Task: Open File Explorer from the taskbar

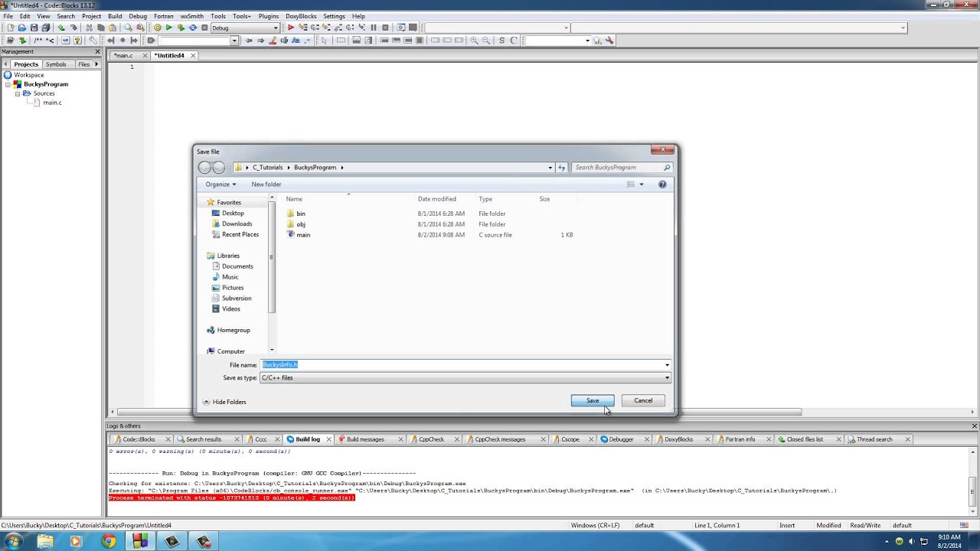Action: pos(44,541)
